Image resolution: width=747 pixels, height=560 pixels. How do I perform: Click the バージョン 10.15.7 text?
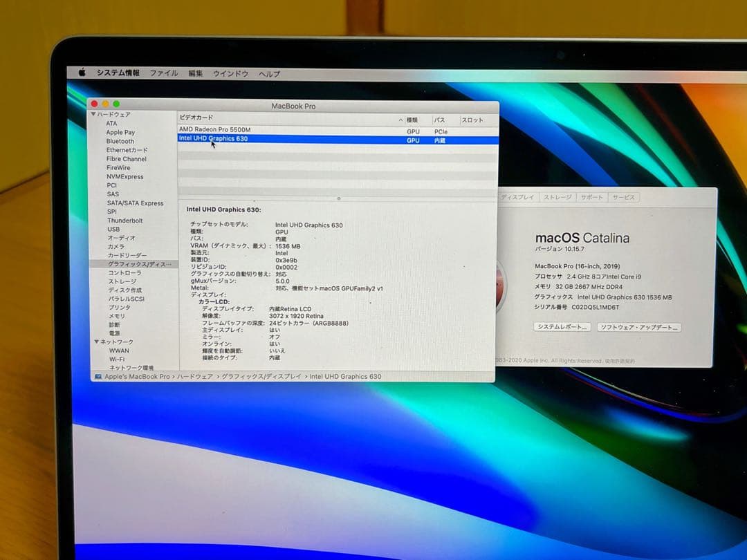pos(560,249)
